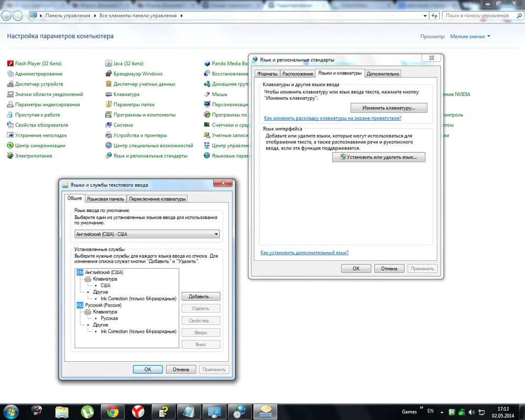Screen dimensions: 525x420
Task: Open link Как установить дополнительный язык?
Action: [304, 253]
